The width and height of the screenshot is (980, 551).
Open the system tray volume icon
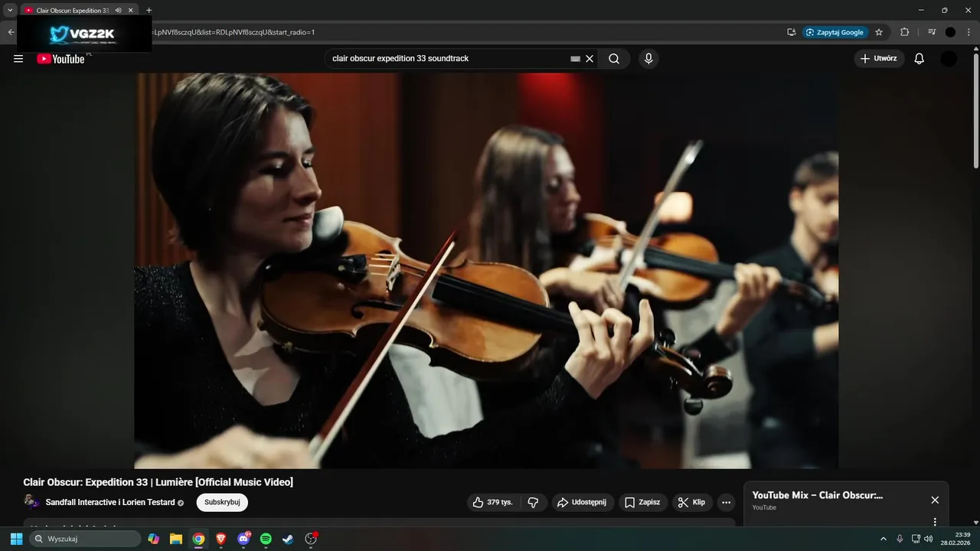click(x=929, y=539)
